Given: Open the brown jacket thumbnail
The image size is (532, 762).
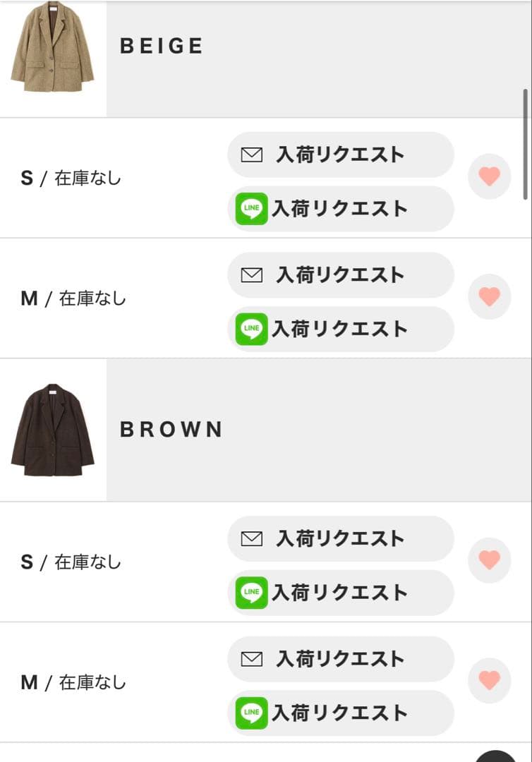Looking at the screenshot, I should 52,430.
